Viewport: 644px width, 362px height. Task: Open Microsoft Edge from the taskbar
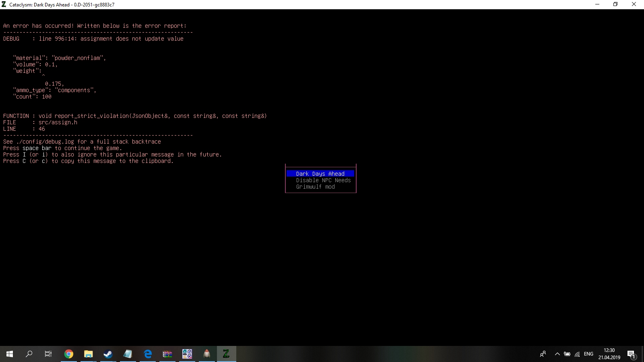pyautogui.click(x=148, y=354)
